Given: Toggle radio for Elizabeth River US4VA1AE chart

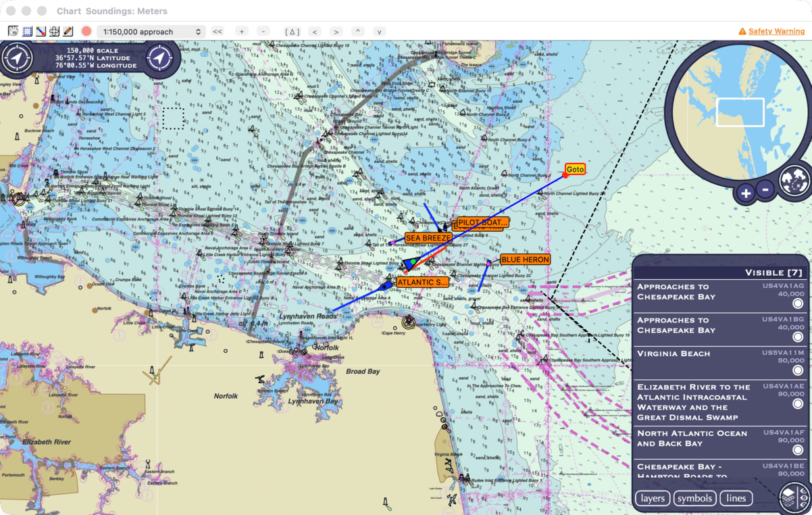Looking at the screenshot, I should [x=798, y=404].
